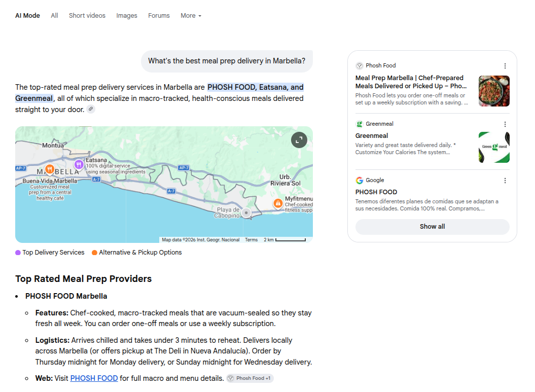Open the Forums tab
This screenshot has height=392, width=535.
[x=159, y=16]
